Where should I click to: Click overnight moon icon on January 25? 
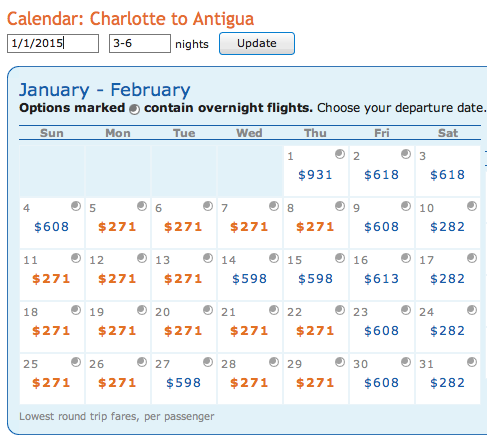(76, 362)
